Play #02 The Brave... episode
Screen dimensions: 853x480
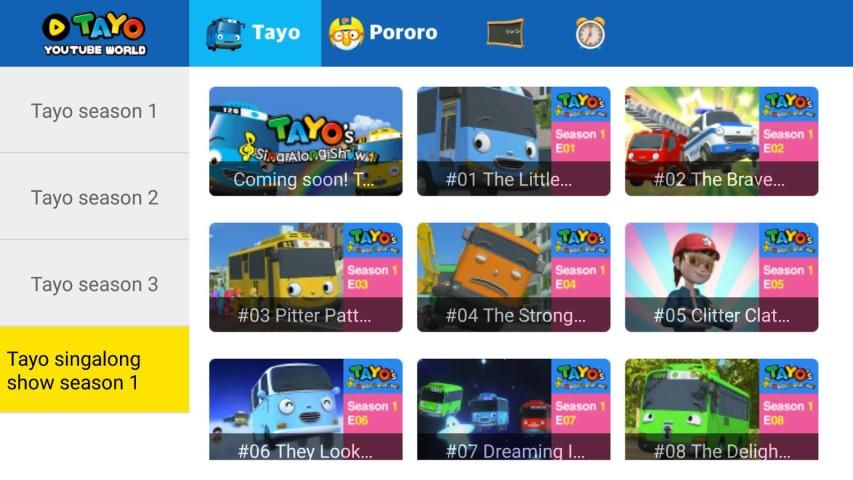(721, 141)
